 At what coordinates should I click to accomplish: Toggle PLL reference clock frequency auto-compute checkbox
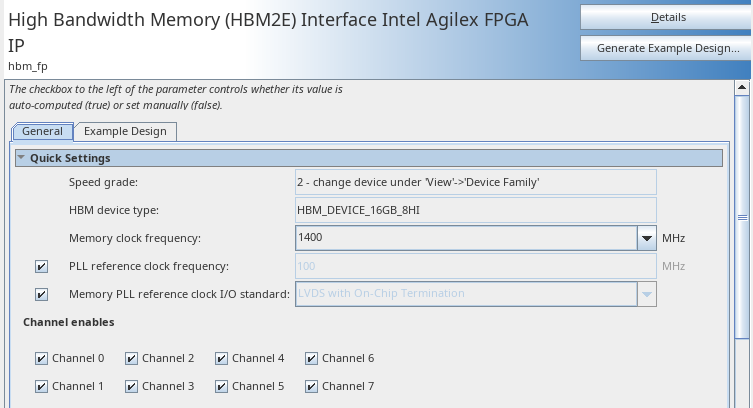[41, 266]
